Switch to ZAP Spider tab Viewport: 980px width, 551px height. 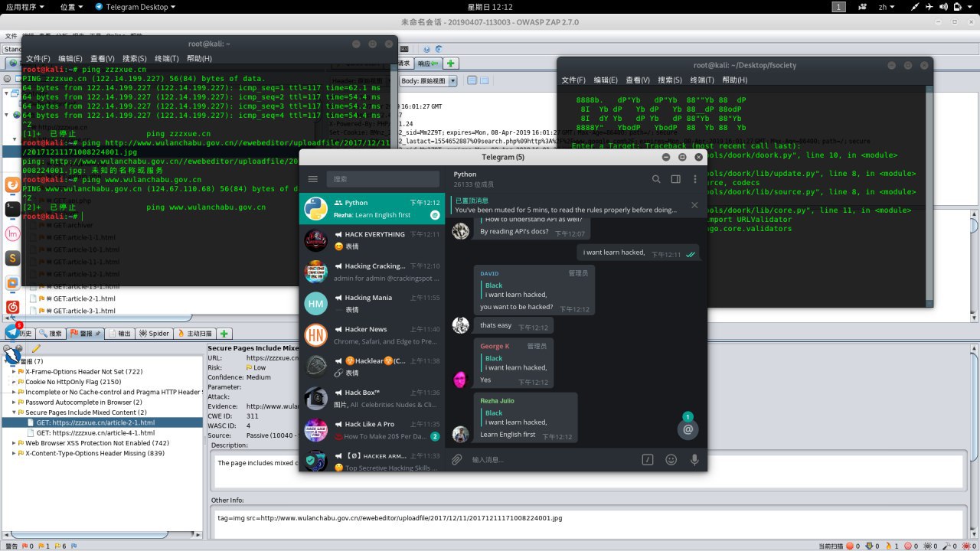[154, 334]
